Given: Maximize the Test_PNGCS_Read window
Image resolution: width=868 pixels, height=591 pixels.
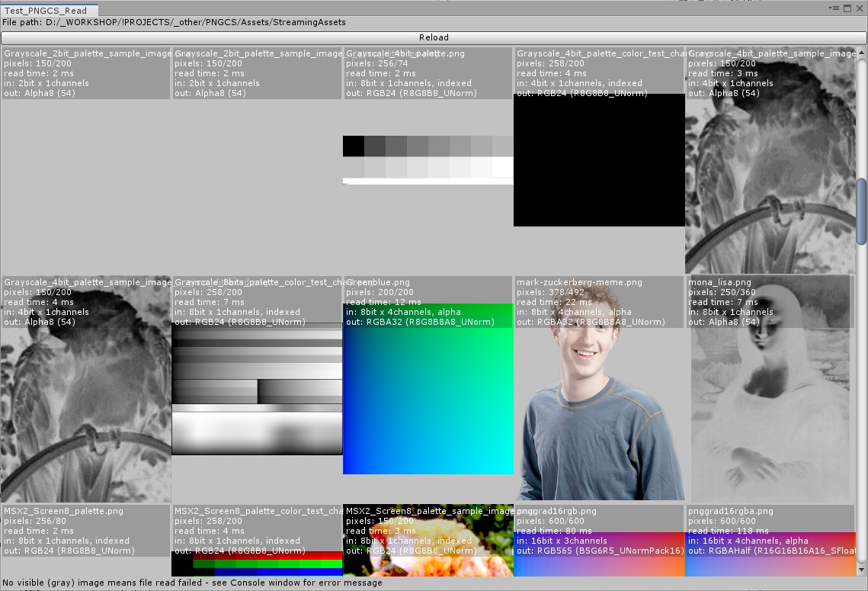Looking at the screenshot, I should coord(847,8).
